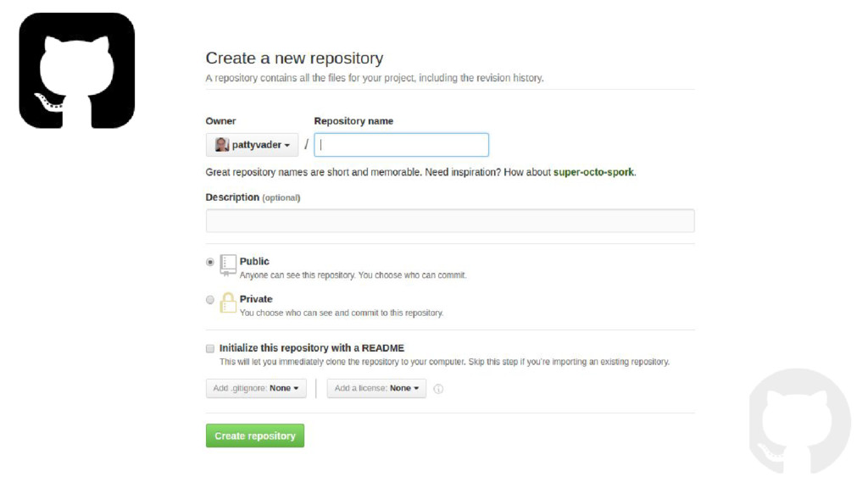
Task: Click into the Description input field
Action: click(450, 221)
